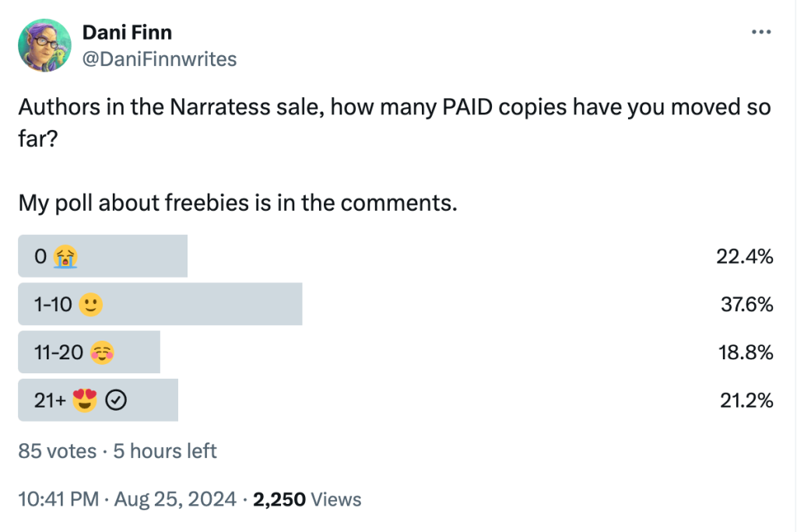Open the tweet options menu via the three dots

tap(760, 31)
